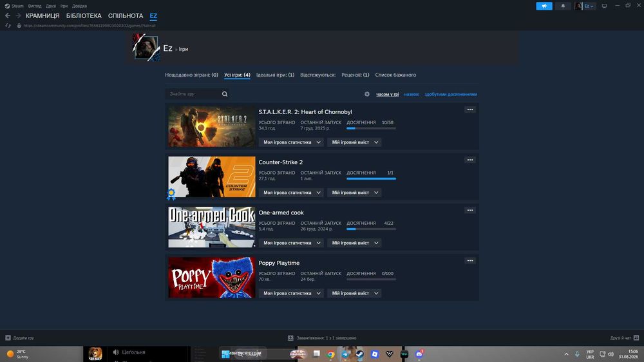Open Друзі й чат panel

[x=624, y=338]
